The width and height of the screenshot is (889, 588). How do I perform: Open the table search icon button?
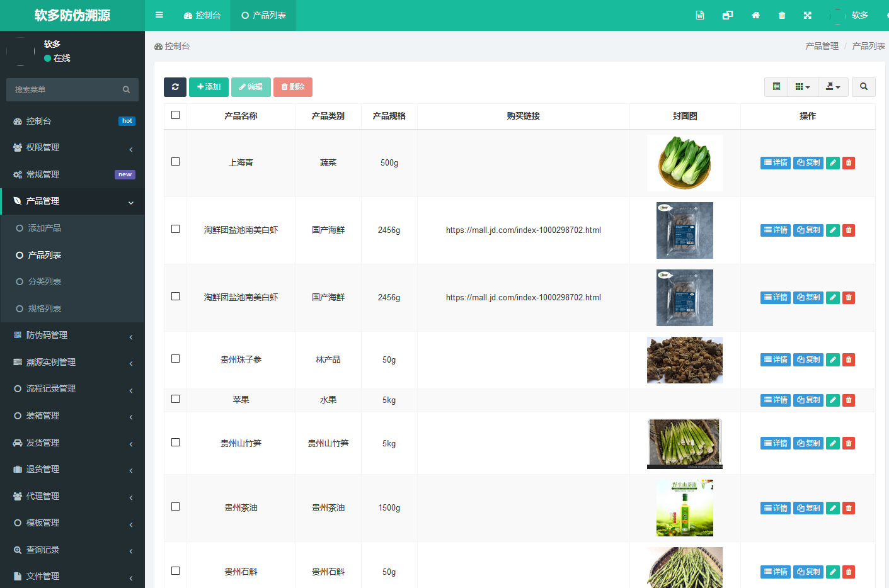864,87
